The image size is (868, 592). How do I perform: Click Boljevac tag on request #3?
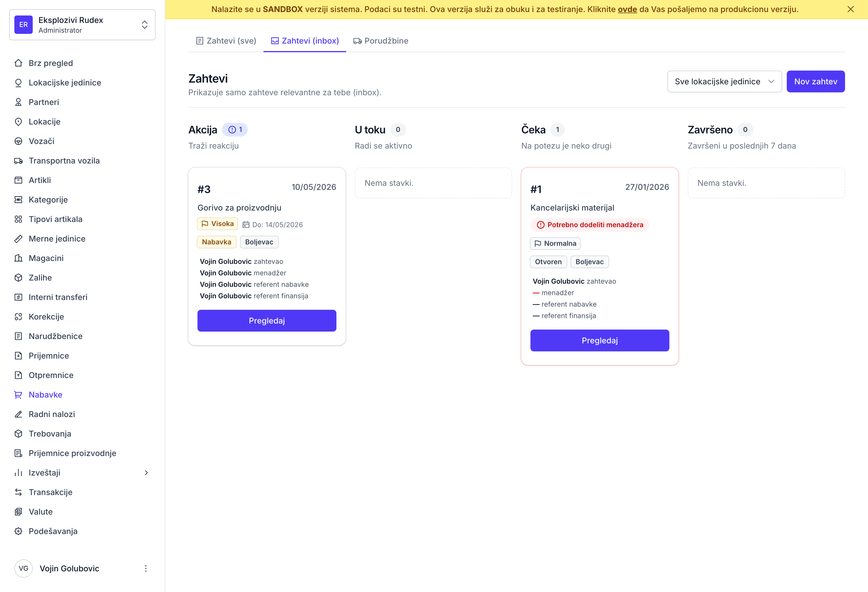tap(259, 242)
